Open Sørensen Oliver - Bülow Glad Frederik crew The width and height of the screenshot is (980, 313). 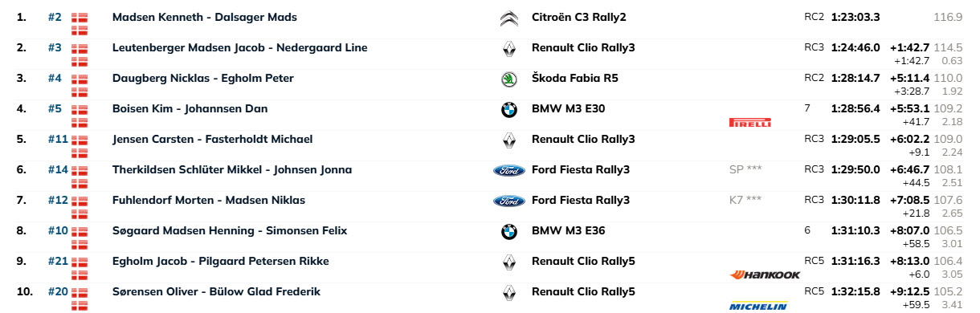(217, 292)
